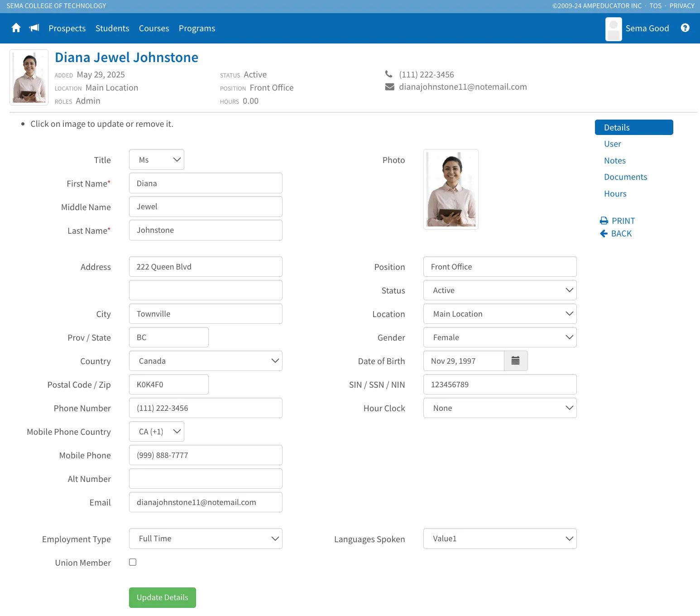Image resolution: width=700 pixels, height=616 pixels.
Task: Open the Country dropdown
Action: pyautogui.click(x=206, y=361)
